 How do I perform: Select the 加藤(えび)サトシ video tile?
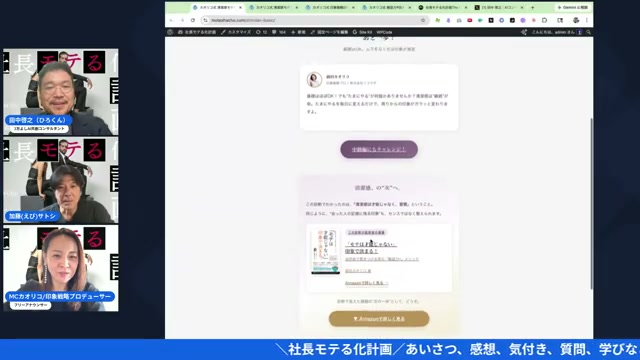(61, 180)
